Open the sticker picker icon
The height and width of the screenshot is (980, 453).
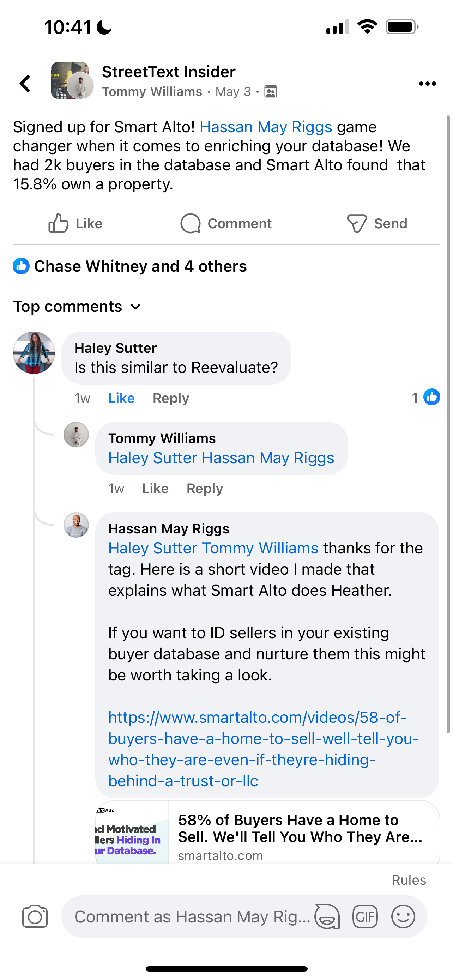point(327,917)
